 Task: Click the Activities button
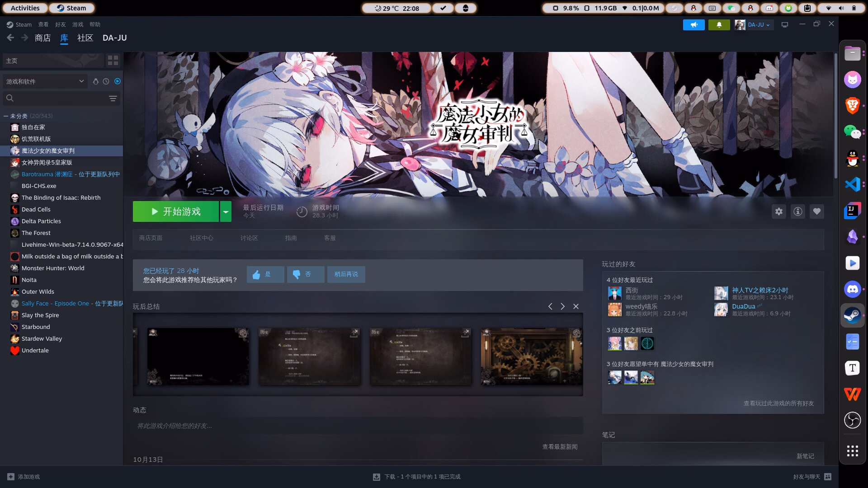[x=25, y=8]
